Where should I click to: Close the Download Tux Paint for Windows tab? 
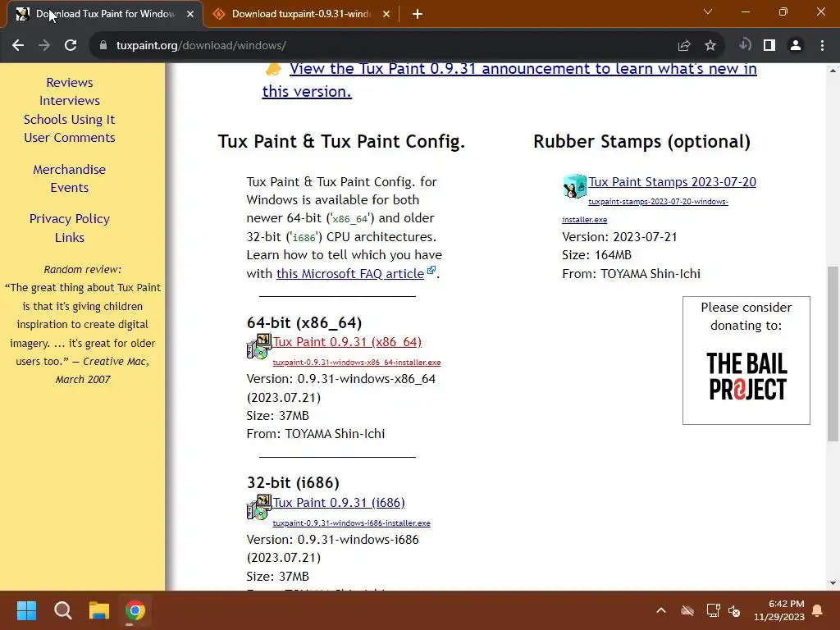[190, 15]
